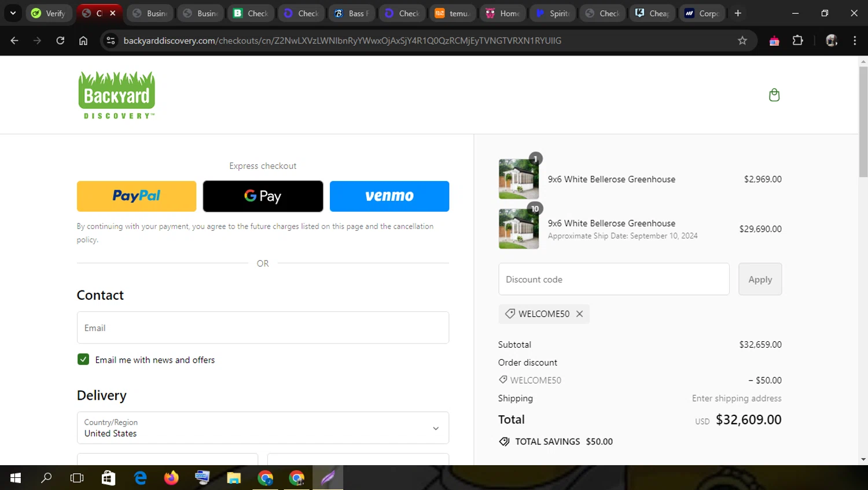Go forward in browser history
The image size is (868, 490).
click(x=37, y=40)
